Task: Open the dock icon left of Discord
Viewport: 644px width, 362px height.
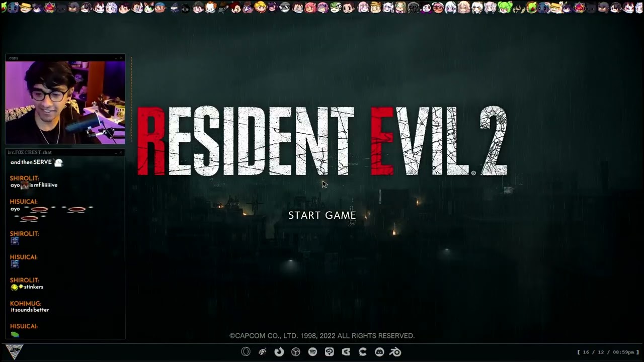Action: coord(363,352)
